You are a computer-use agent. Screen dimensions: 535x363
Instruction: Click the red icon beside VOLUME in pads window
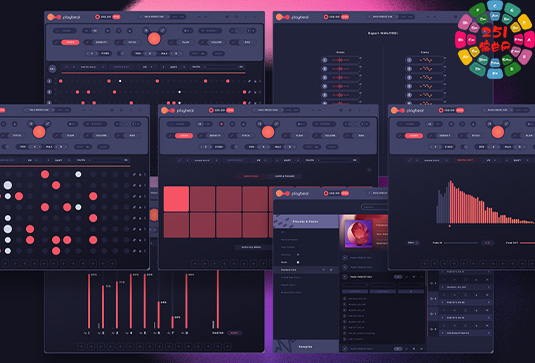(x=316, y=136)
